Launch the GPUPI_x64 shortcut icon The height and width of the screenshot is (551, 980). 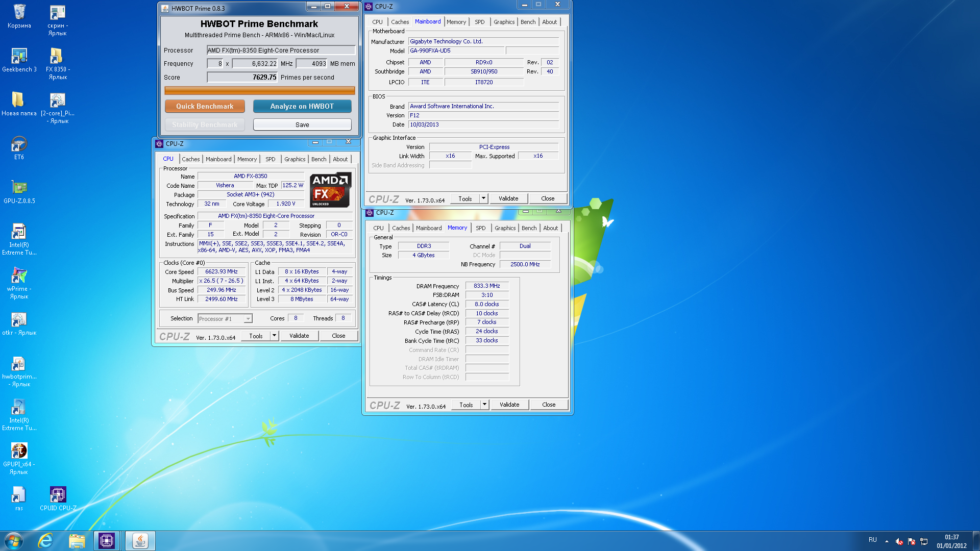(x=19, y=459)
